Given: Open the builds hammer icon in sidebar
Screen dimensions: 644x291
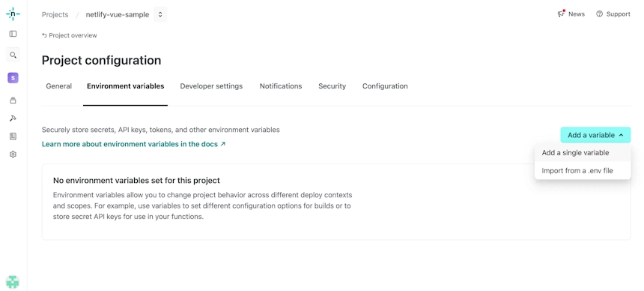Looking at the screenshot, I should tap(13, 118).
